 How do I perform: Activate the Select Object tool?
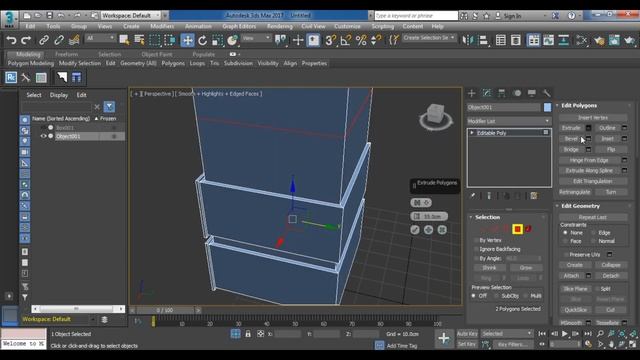(x=124, y=40)
